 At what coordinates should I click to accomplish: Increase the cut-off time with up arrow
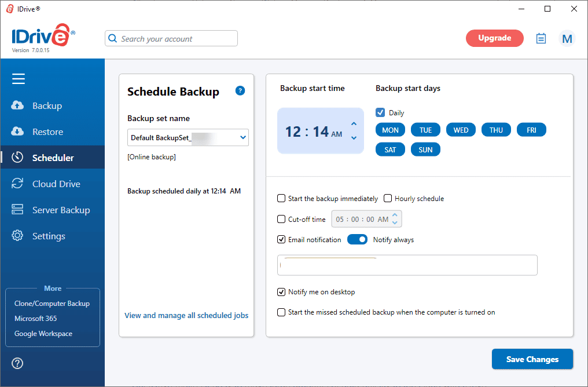coord(395,216)
